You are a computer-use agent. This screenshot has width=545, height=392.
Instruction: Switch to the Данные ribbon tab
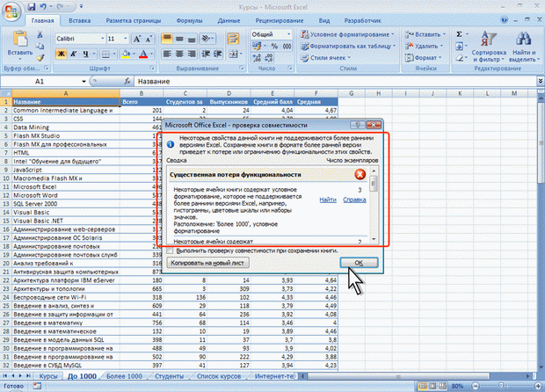pyautogui.click(x=229, y=20)
